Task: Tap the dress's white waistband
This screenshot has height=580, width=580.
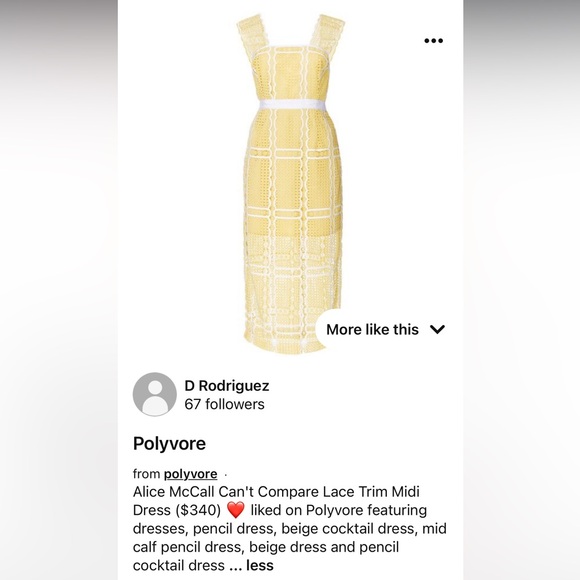Action: pos(292,104)
